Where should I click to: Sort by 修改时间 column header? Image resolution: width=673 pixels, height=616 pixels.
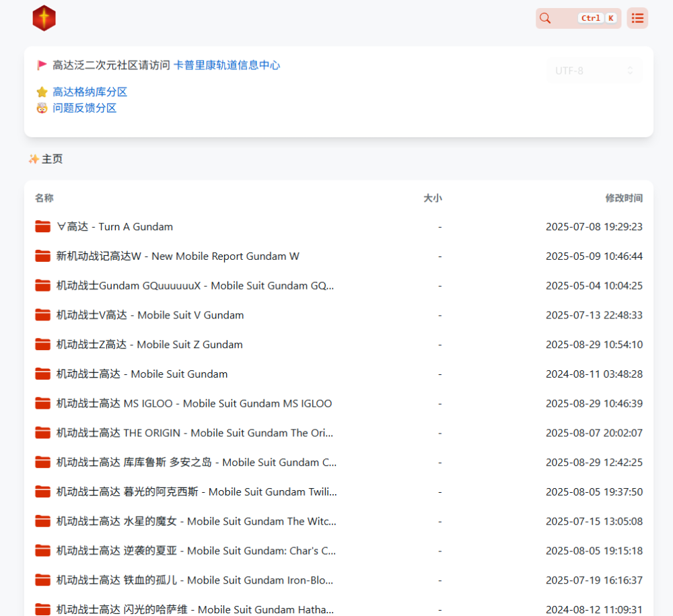pyautogui.click(x=623, y=198)
